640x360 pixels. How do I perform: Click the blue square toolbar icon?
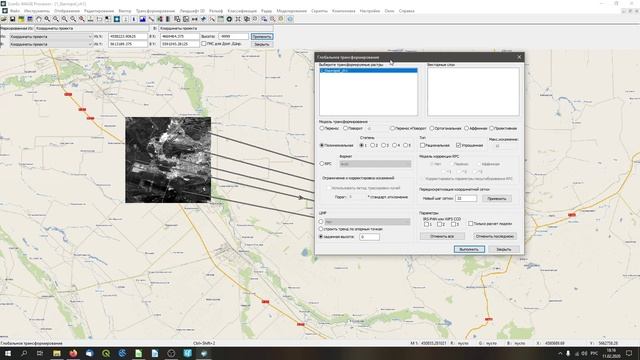pos(116,19)
